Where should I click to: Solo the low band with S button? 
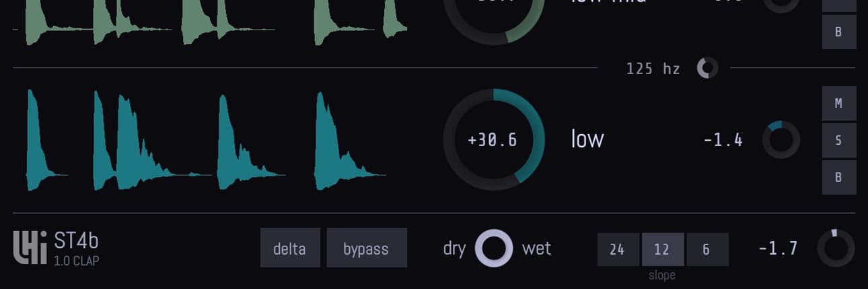(x=839, y=140)
